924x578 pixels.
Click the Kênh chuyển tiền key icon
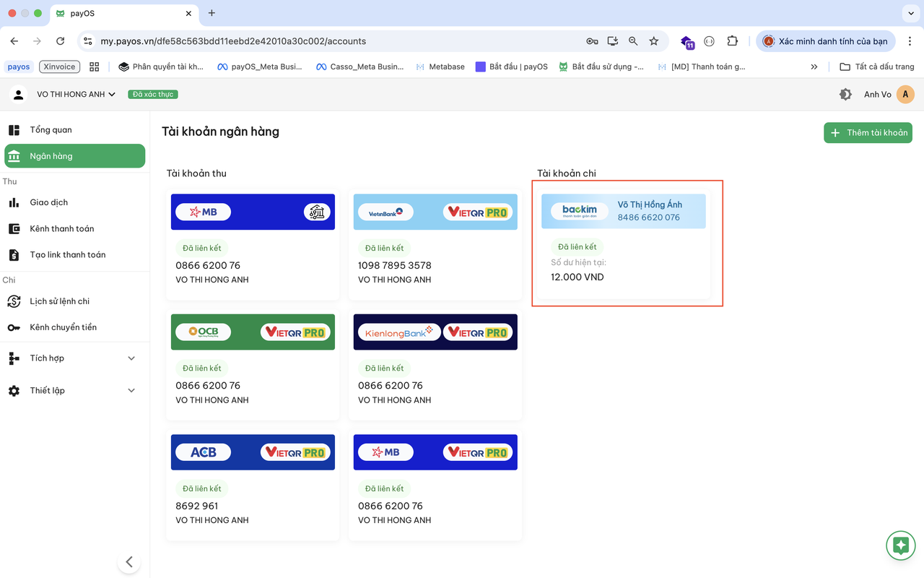click(x=14, y=327)
